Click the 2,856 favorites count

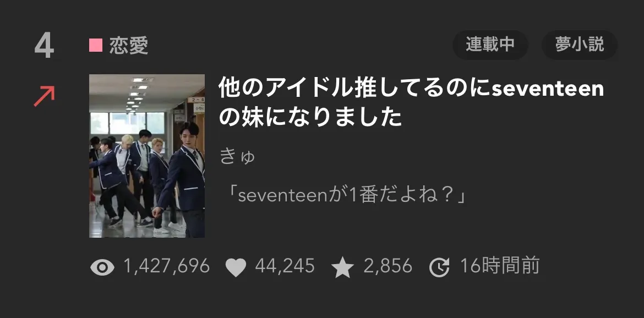point(388,266)
